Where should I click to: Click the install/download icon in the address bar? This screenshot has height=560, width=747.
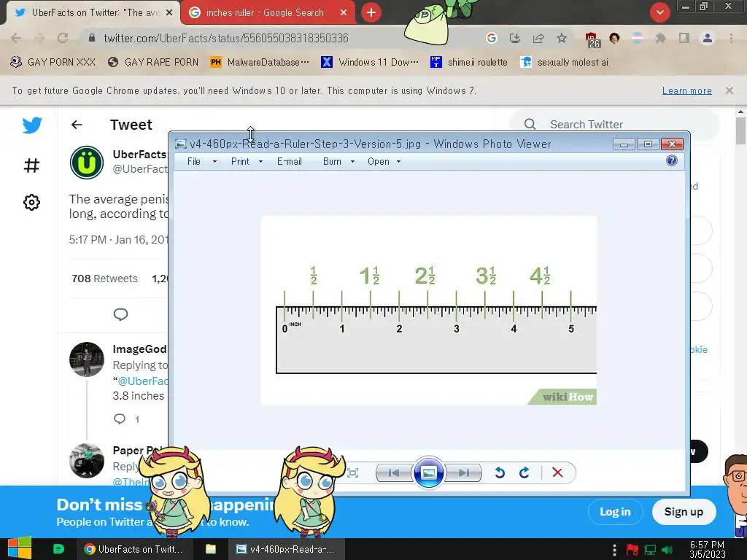pos(515,38)
